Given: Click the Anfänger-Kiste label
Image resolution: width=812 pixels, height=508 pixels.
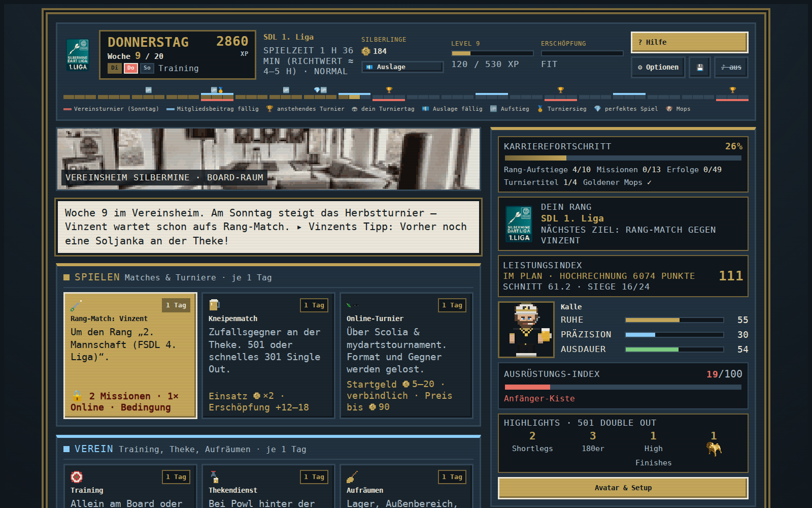Looking at the screenshot, I should click(539, 399).
